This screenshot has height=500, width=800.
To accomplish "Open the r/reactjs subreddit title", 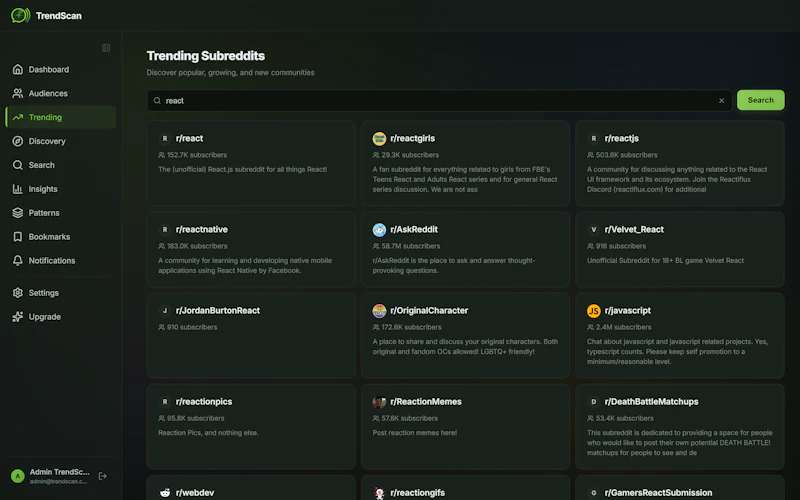I will click(x=621, y=138).
